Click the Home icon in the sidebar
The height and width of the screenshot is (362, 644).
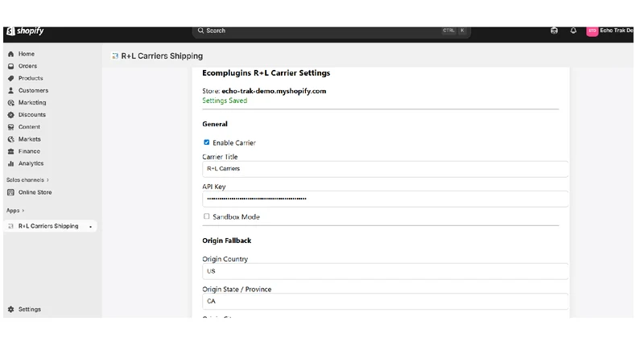click(x=10, y=54)
